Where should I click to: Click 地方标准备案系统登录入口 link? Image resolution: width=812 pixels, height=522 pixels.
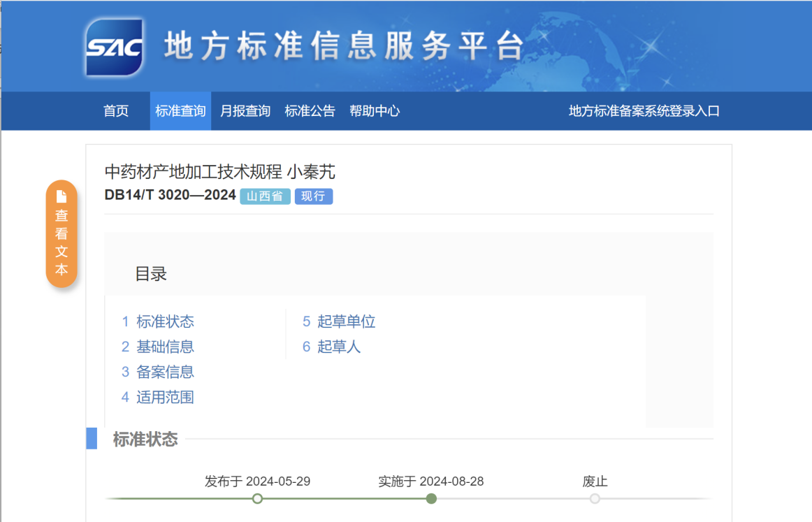644,111
